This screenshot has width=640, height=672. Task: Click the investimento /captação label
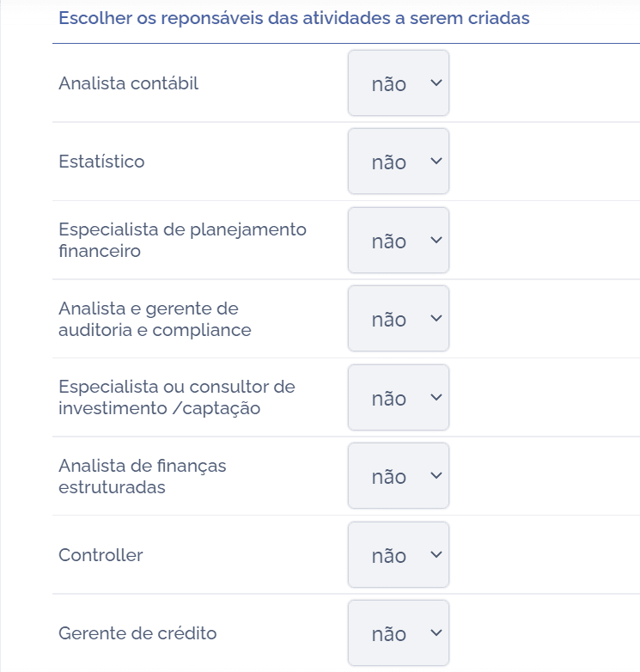pos(159,409)
